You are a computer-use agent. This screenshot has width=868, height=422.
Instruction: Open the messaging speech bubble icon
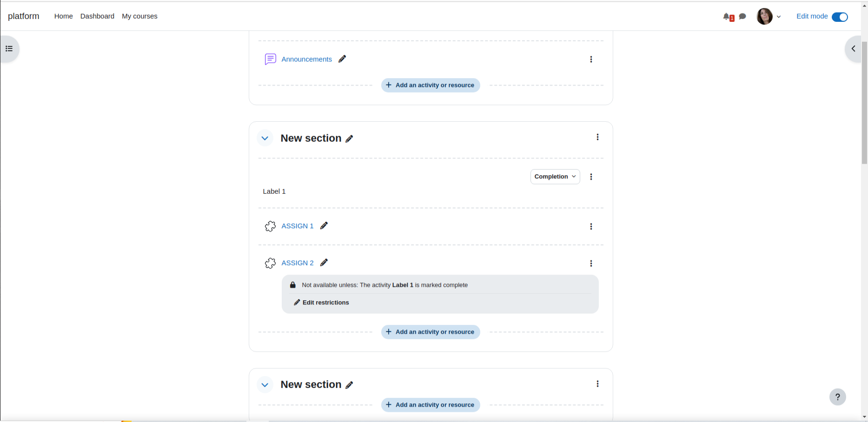(742, 17)
